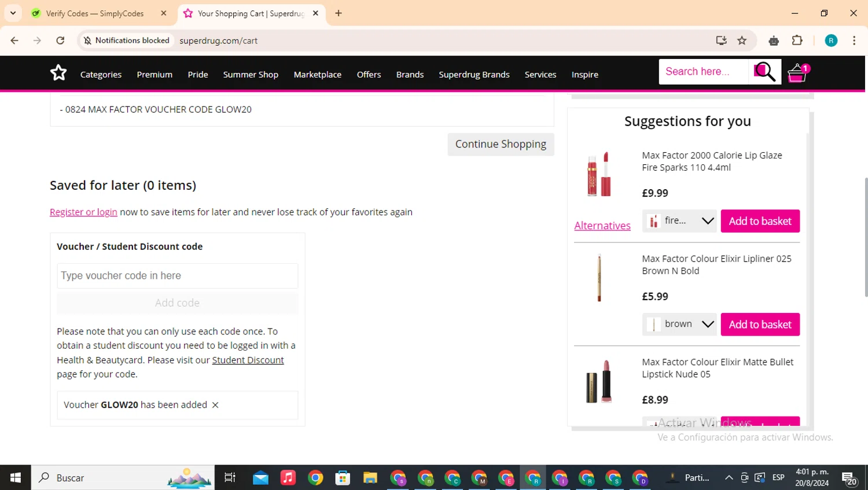The image size is (868, 490).
Task: Click the Notifications blocked indicator
Action: point(127,40)
